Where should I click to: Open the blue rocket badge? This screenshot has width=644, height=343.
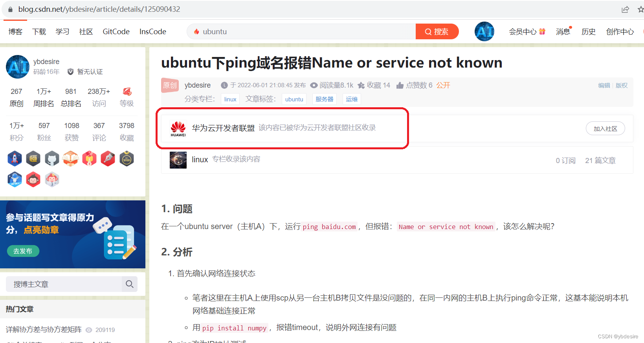pos(15,159)
